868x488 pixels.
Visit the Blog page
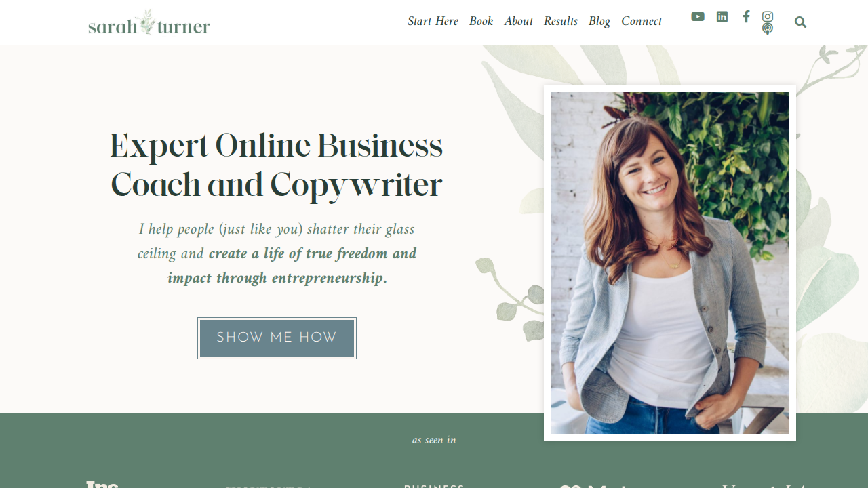pyautogui.click(x=599, y=21)
